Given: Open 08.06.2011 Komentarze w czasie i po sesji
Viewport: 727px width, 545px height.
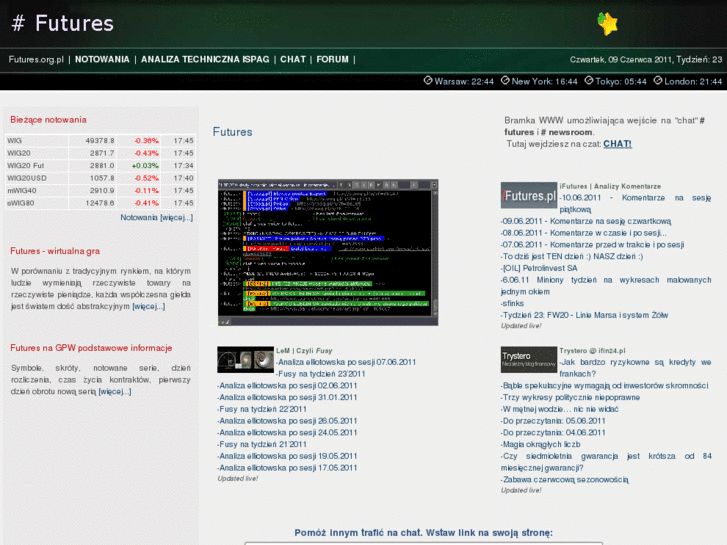Looking at the screenshot, I should (x=584, y=233).
